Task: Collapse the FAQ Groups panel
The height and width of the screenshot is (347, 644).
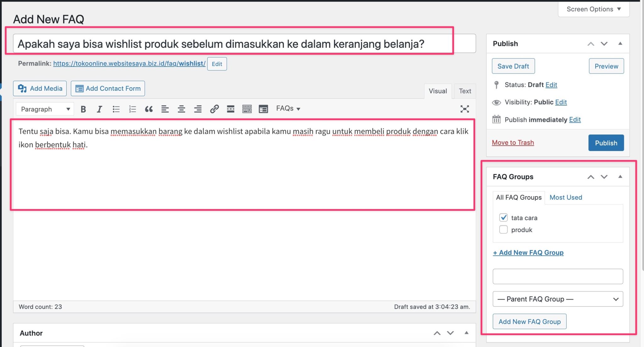Action: pyautogui.click(x=620, y=176)
